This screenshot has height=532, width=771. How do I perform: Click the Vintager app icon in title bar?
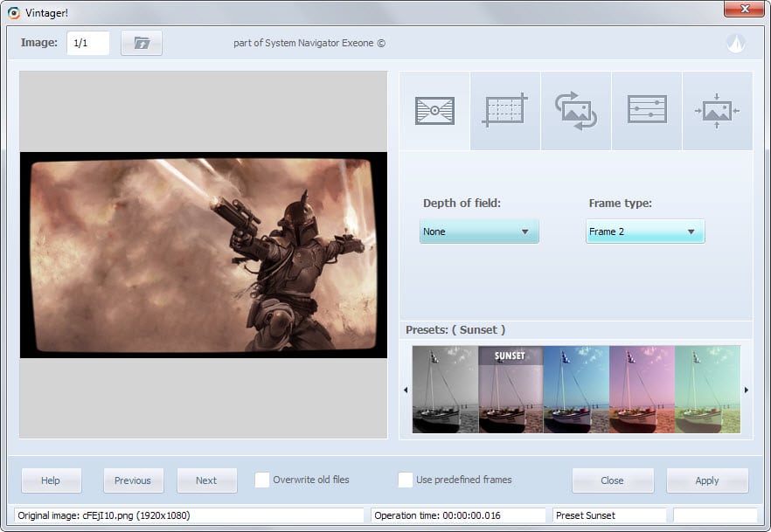[14, 13]
